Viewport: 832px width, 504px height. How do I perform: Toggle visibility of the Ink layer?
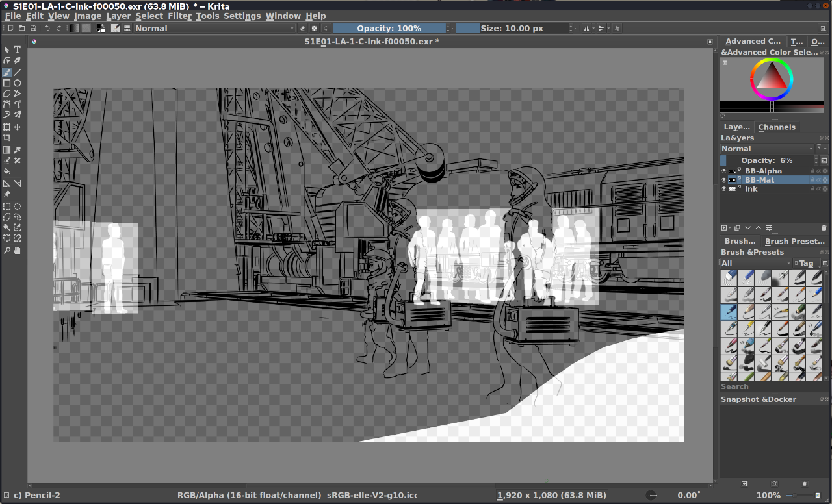click(724, 189)
